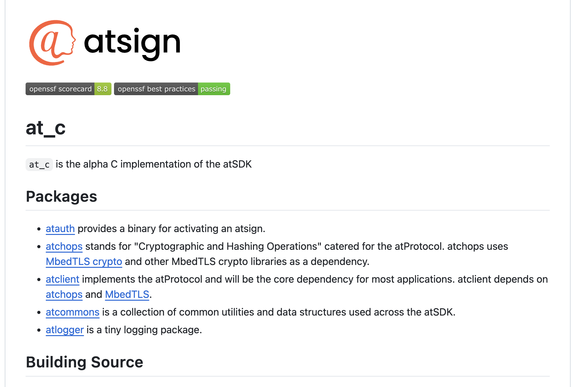Open the atchops link after "depends on"

pos(64,294)
